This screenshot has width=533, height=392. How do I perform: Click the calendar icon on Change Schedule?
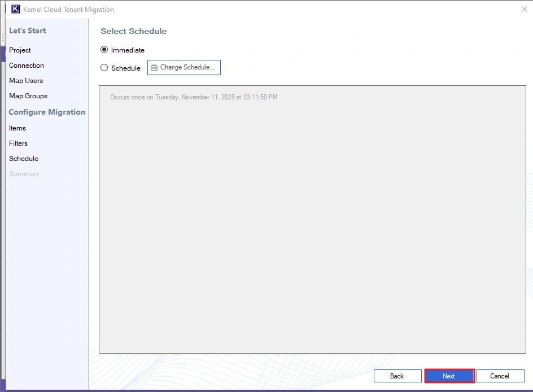154,68
